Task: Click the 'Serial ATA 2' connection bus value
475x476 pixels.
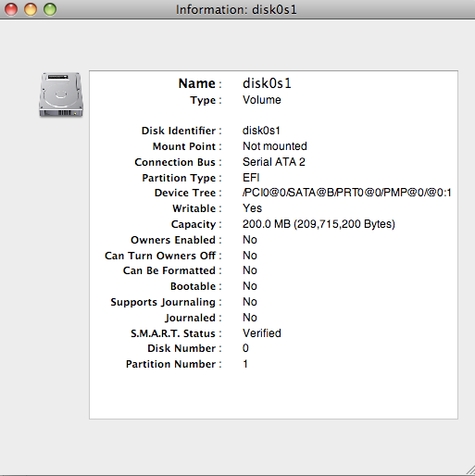Action: coord(274,162)
